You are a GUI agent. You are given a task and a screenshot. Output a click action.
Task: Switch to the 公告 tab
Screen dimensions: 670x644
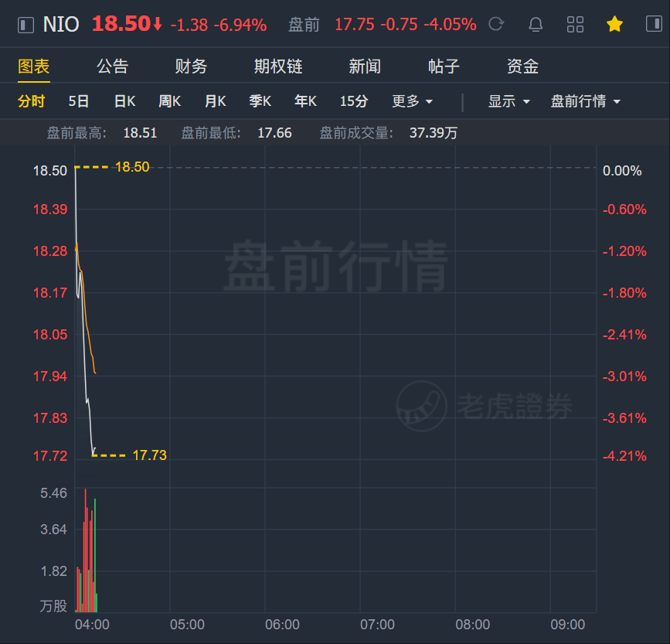pyautogui.click(x=112, y=66)
